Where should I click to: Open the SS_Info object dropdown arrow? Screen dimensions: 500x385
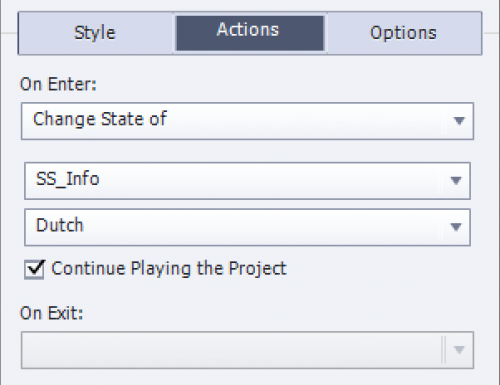tap(456, 181)
